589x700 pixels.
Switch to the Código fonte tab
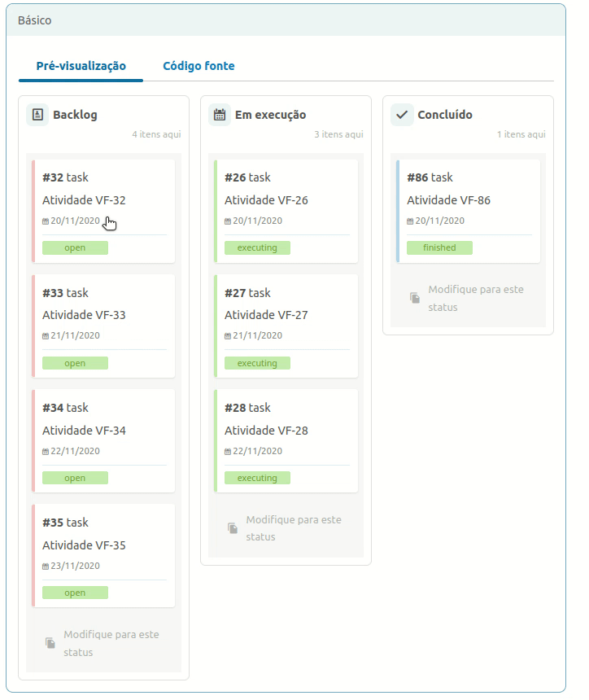199,65
